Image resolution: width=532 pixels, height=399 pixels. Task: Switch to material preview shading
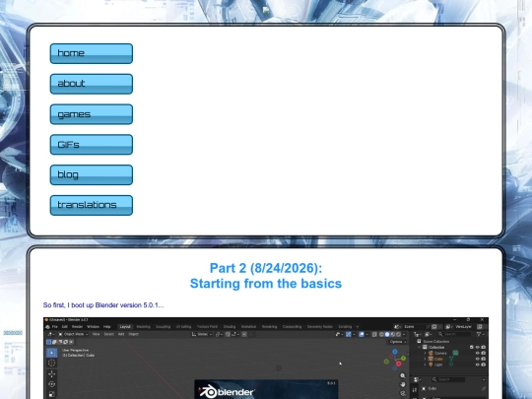tap(393, 334)
